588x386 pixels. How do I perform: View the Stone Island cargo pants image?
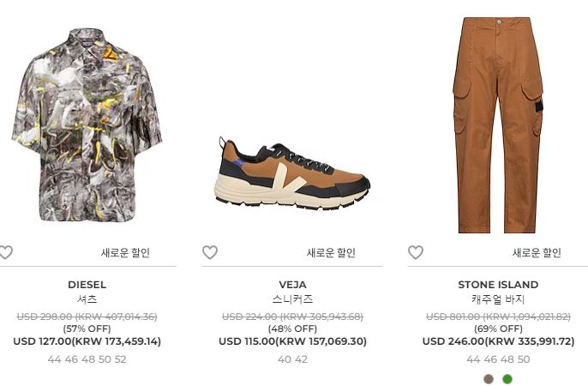[498, 125]
